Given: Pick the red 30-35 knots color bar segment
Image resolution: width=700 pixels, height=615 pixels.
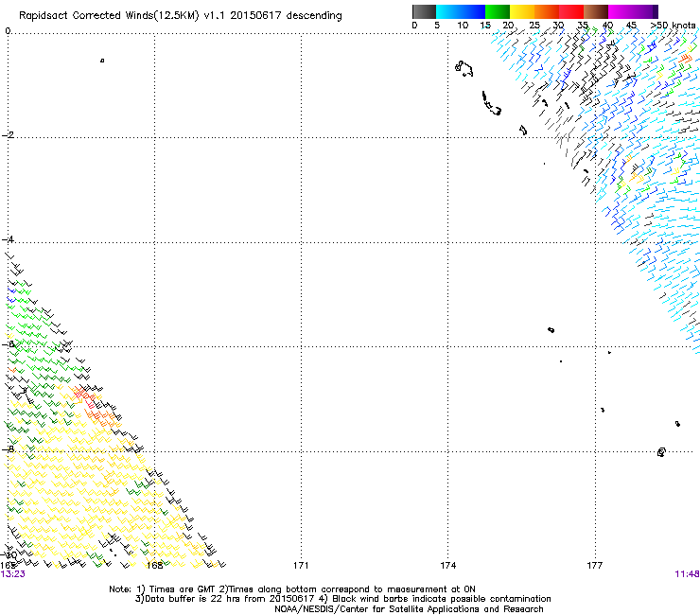Looking at the screenshot, I should 571,11.
